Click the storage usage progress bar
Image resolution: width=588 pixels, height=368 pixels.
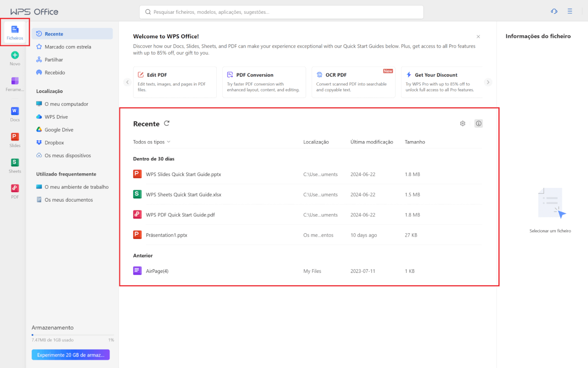tap(73, 335)
